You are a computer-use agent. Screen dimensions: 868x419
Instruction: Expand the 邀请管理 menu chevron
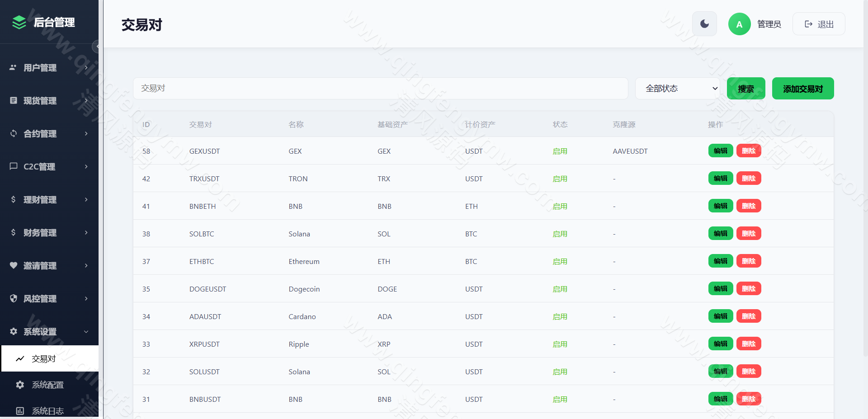tap(86, 265)
